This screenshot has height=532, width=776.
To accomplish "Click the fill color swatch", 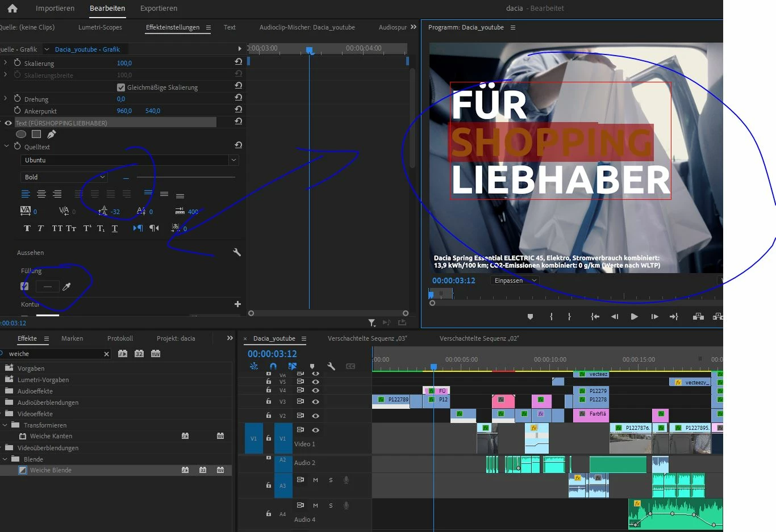I will click(48, 287).
